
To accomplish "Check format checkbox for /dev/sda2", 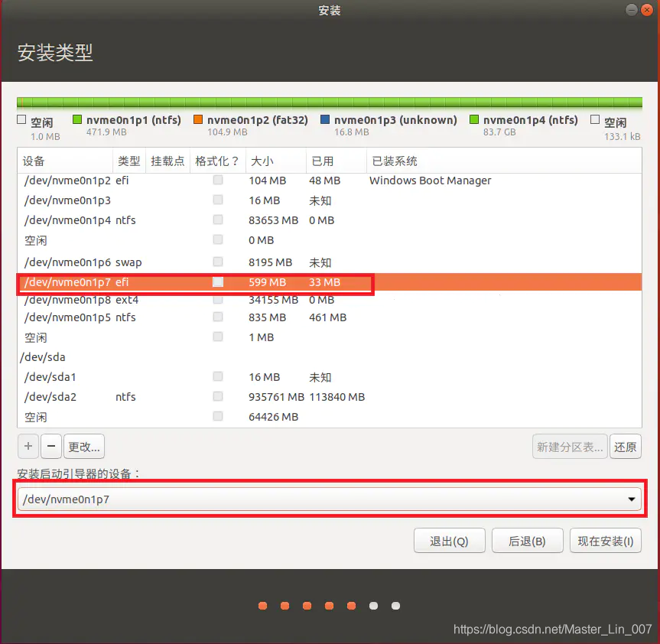I will (216, 396).
